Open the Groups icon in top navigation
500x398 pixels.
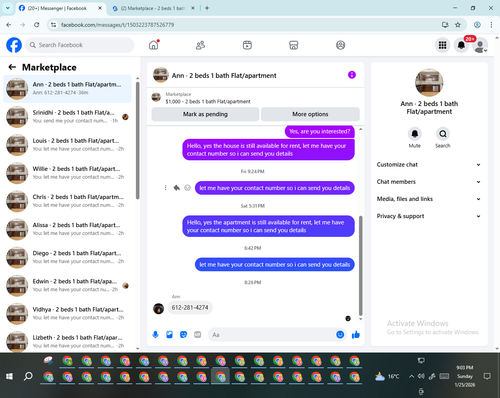[340, 45]
